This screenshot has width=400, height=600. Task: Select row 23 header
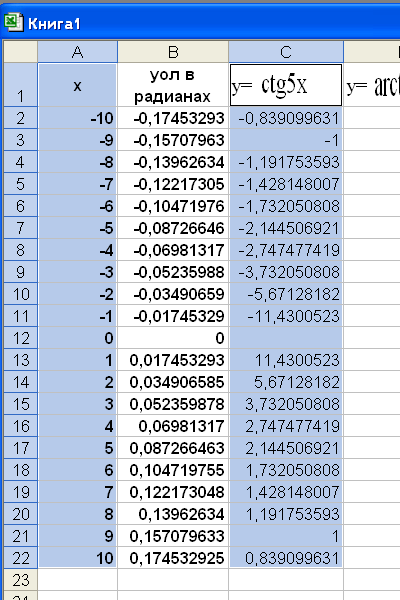(21, 580)
